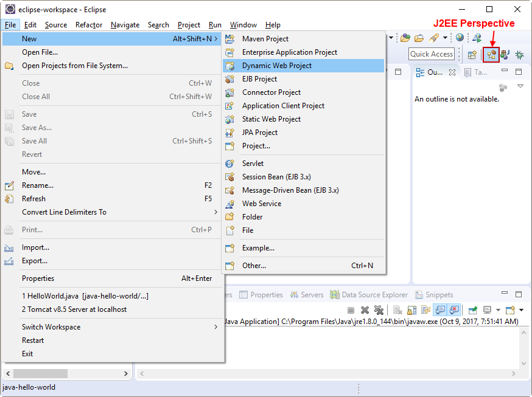Click the Quick Access field
This screenshot has width=532, height=397.
pyautogui.click(x=431, y=54)
